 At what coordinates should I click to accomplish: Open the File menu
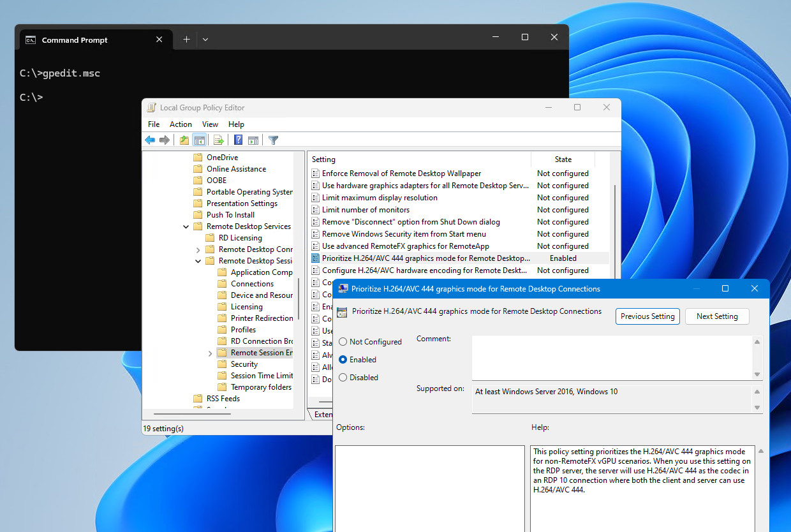pyautogui.click(x=154, y=124)
